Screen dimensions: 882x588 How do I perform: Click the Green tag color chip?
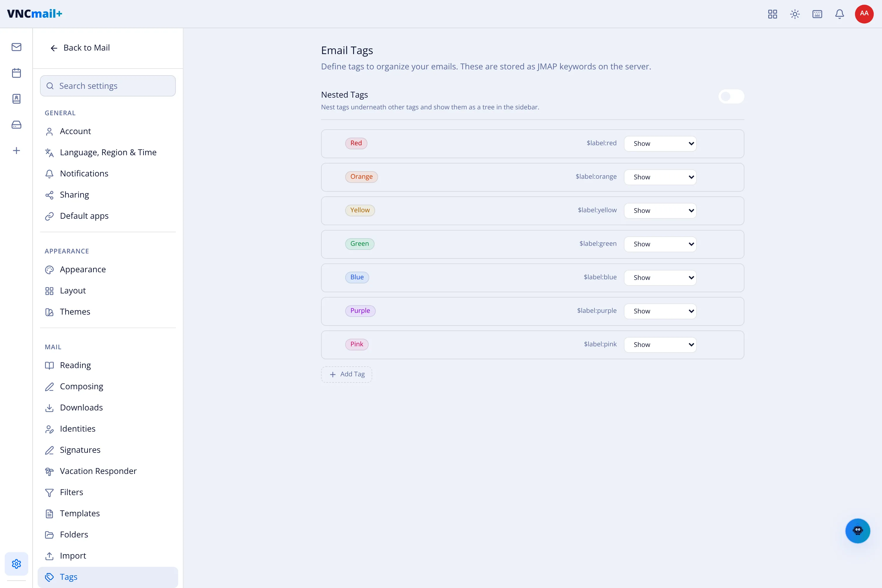(360, 244)
